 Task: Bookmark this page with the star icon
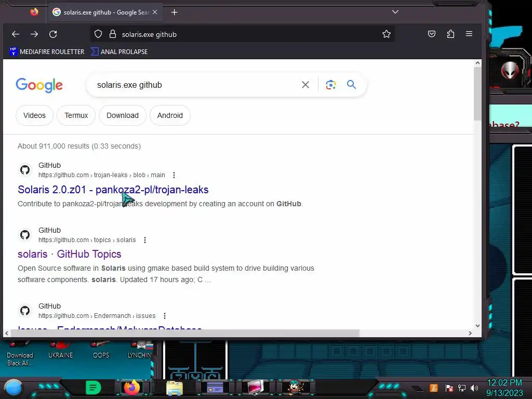[387, 34]
